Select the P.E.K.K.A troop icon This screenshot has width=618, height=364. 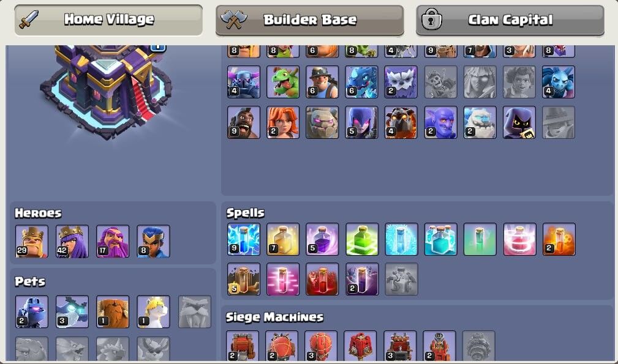point(244,82)
